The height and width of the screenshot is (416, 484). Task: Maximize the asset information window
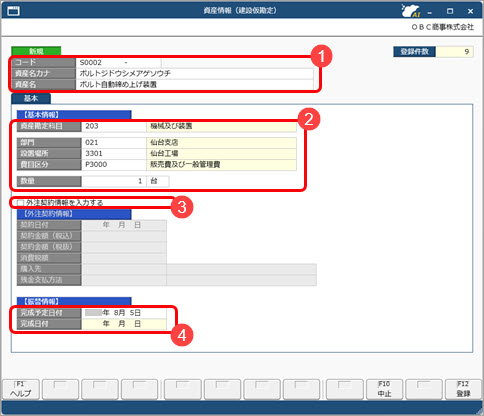coord(450,11)
